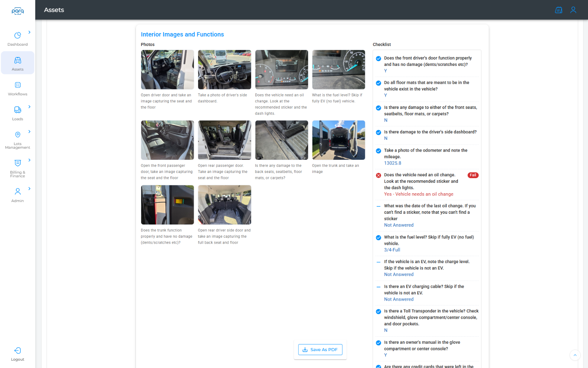This screenshot has width=588, height=368.
Task: Open the user profile icon in top bar
Action: click(x=573, y=10)
